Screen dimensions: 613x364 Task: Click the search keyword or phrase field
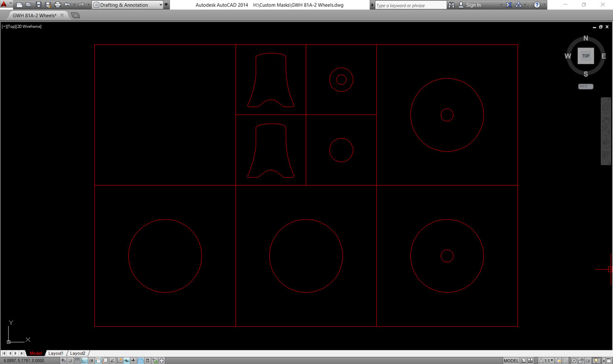(x=410, y=5)
